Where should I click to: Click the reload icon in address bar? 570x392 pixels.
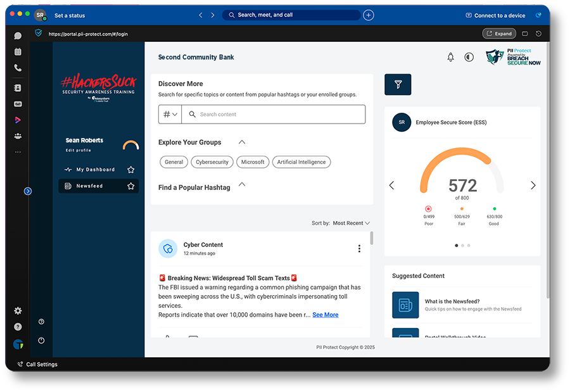coord(538,34)
